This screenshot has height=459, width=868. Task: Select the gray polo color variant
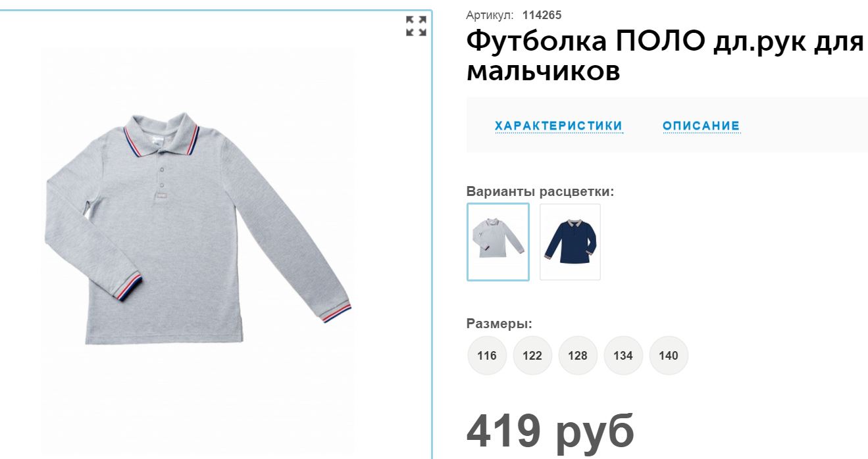click(498, 241)
